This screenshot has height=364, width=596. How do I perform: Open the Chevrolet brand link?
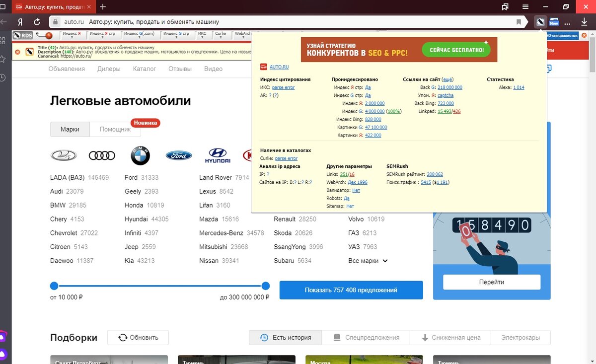[65, 233]
